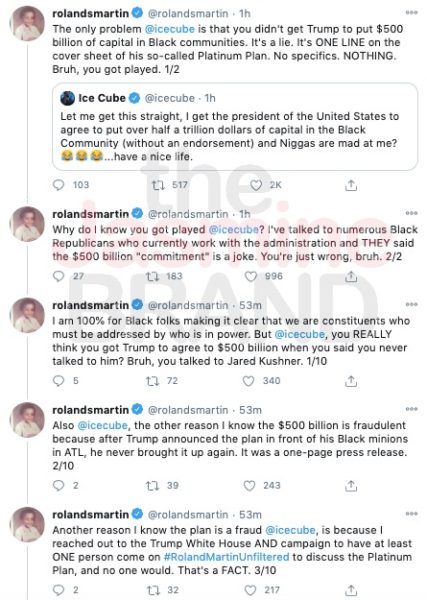
Task: Share the 2/10 tweet via upload icon
Action: coord(351,486)
